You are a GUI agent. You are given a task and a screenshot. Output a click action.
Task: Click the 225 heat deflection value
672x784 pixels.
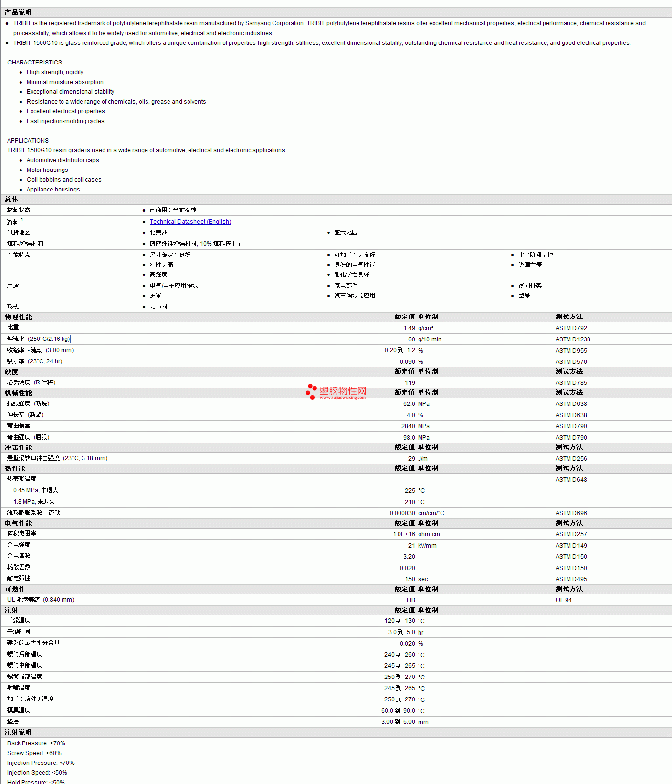pyautogui.click(x=410, y=491)
